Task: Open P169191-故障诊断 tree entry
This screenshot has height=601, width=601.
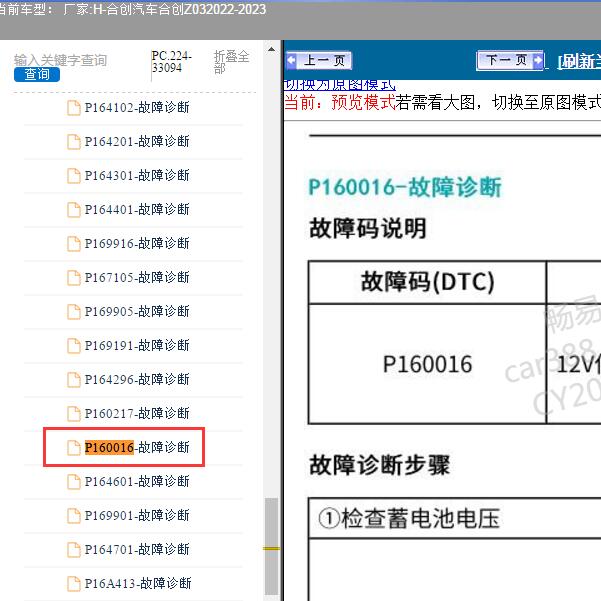Action: point(137,345)
